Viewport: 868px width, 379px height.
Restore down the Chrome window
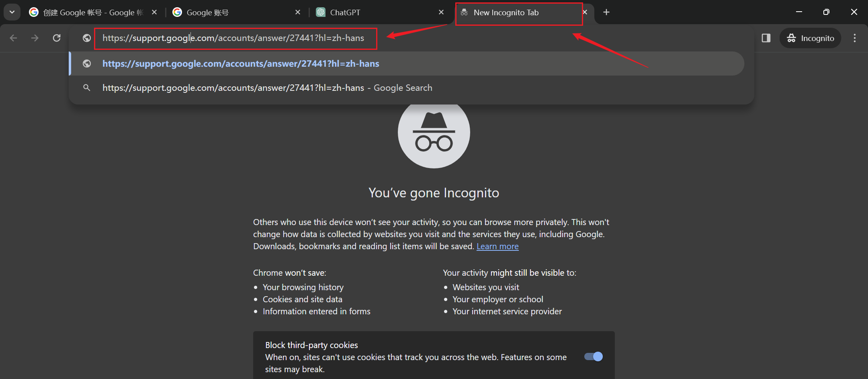point(826,12)
